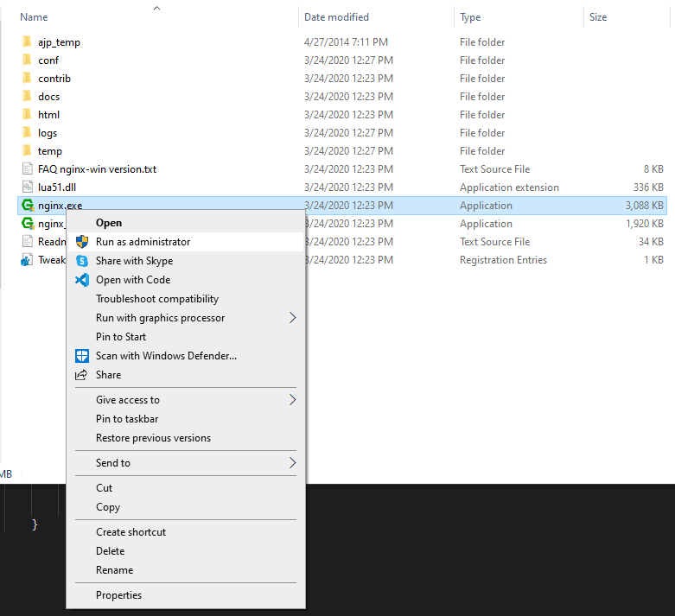The width and height of the screenshot is (675, 616).
Task: Sort files by the Name column header
Action: 34,17
